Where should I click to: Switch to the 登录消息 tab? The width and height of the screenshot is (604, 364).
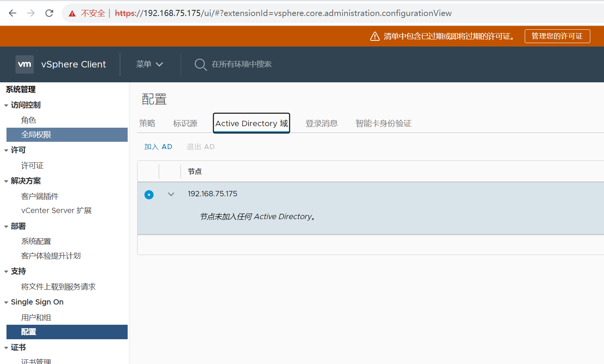coord(322,123)
